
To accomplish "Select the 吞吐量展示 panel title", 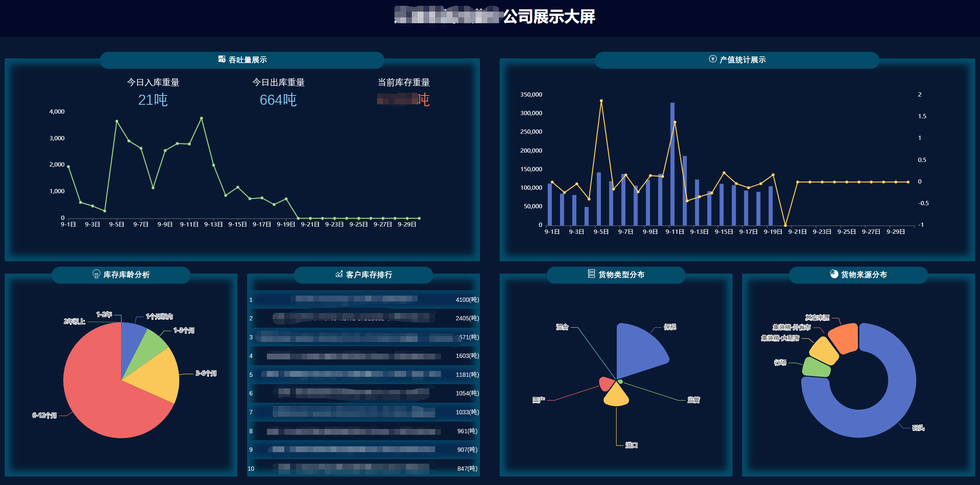I will [248, 60].
